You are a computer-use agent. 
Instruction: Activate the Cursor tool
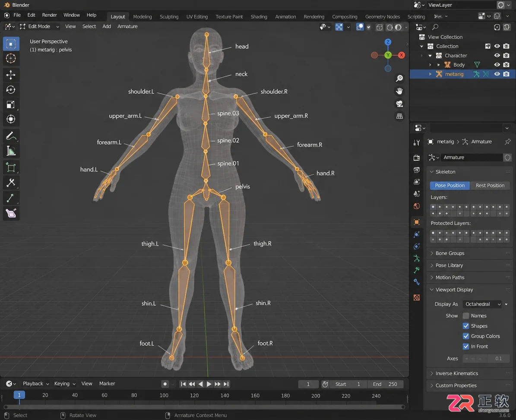[11, 59]
